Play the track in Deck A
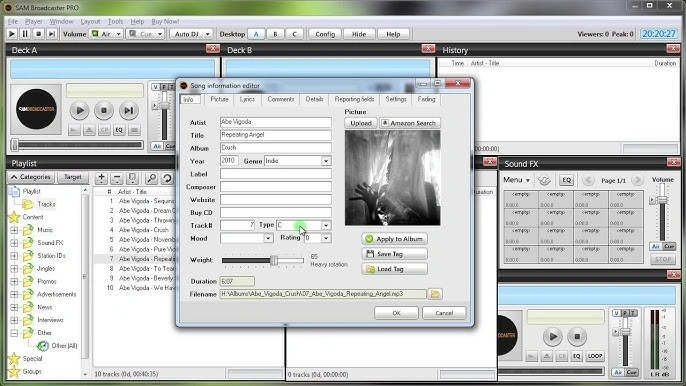The height and width of the screenshot is (386, 686). [x=80, y=110]
